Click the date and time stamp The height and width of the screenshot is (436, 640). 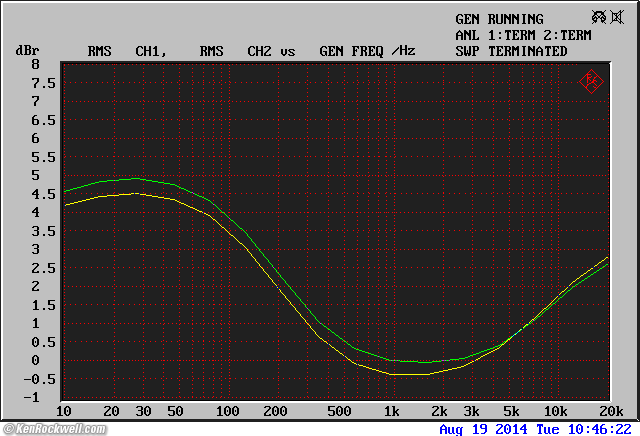(538, 429)
